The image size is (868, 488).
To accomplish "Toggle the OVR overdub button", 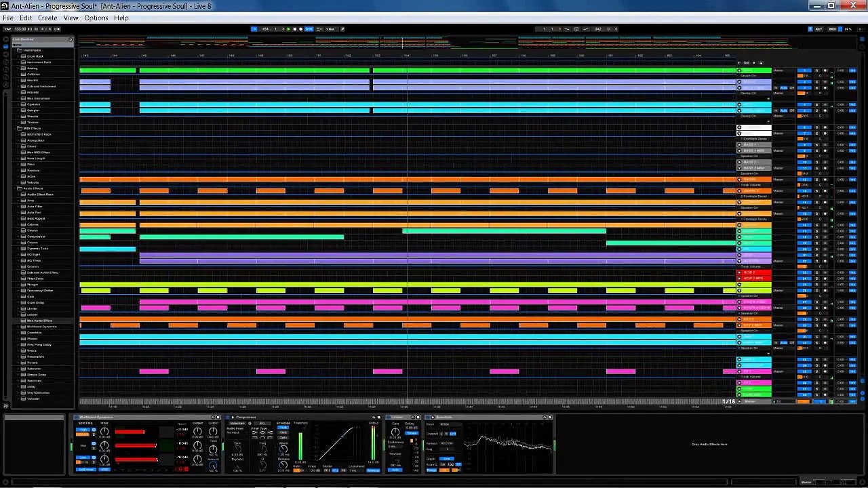I will pos(309,29).
